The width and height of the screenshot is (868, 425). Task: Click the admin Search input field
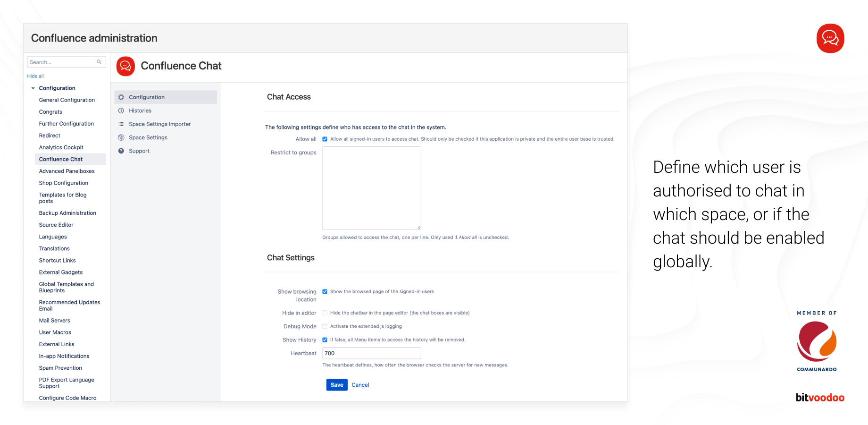(67, 62)
